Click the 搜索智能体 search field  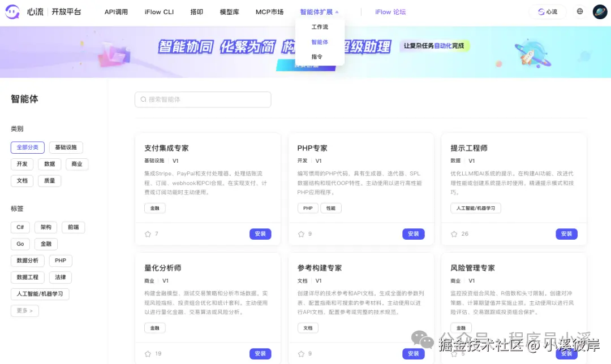[203, 99]
